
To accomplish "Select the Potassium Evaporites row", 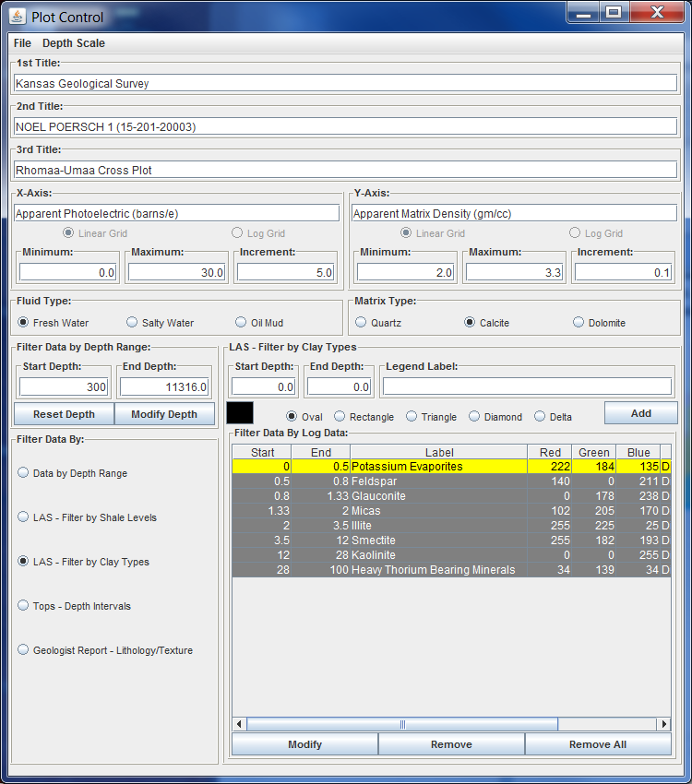I will 451,467.
